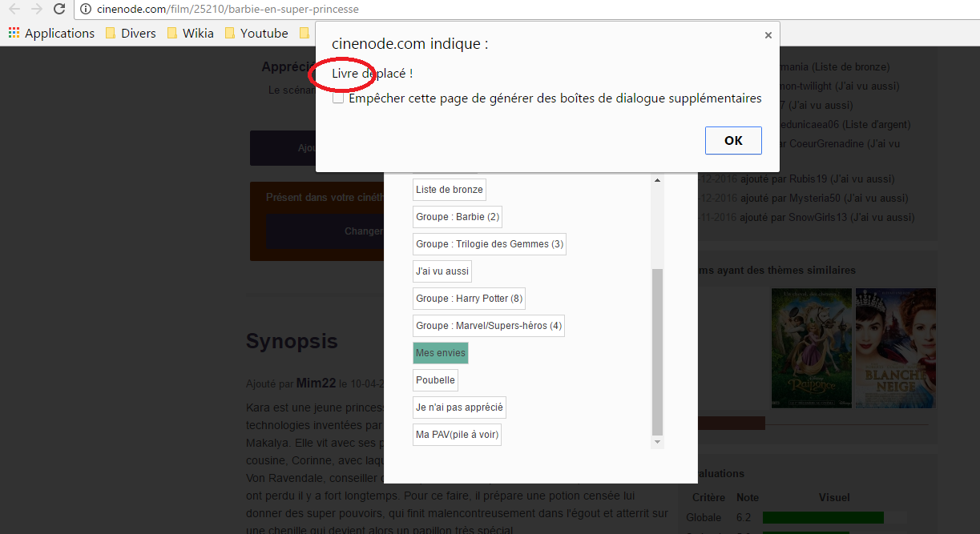Click the browser forward arrow
This screenshot has height=534, width=980.
tap(36, 10)
